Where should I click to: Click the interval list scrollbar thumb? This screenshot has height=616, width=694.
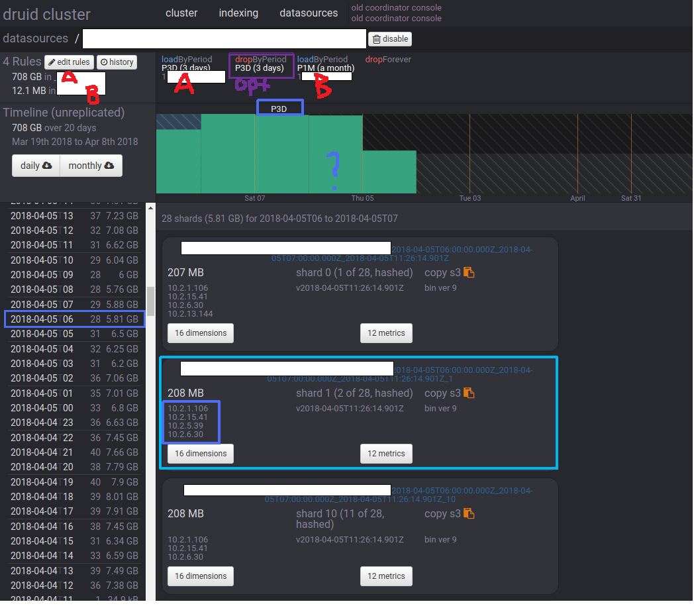(150, 301)
